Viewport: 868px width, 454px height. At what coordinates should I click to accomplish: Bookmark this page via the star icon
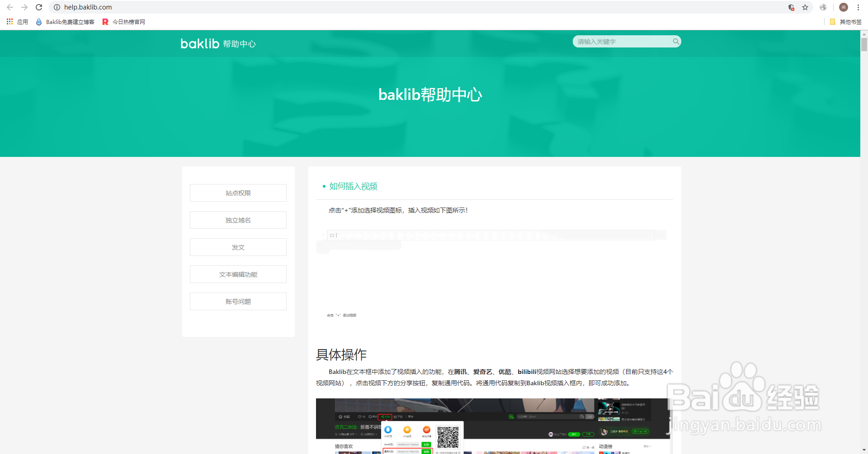(806, 7)
